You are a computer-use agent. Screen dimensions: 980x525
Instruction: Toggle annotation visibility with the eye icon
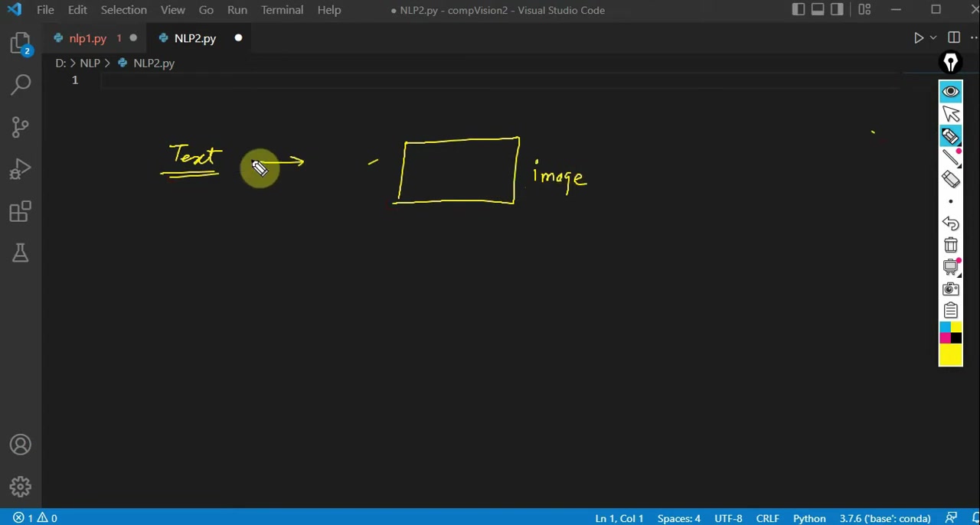pyautogui.click(x=950, y=92)
